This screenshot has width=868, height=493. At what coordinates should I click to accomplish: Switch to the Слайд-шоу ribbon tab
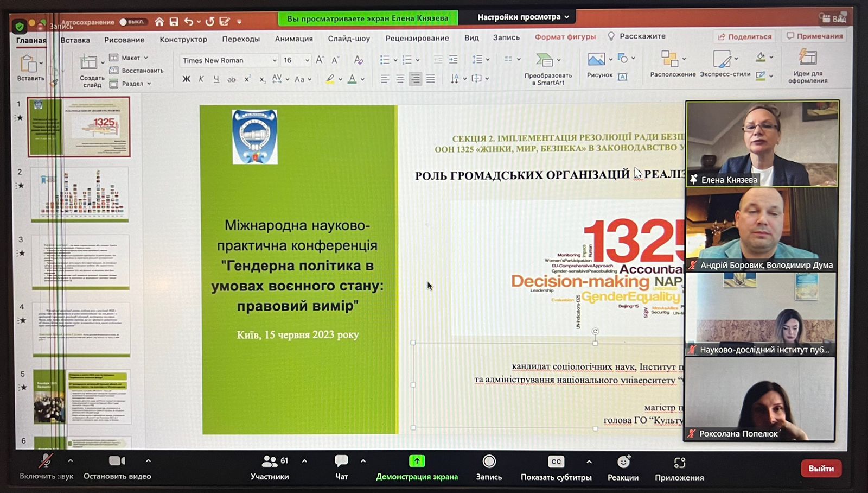(x=349, y=39)
